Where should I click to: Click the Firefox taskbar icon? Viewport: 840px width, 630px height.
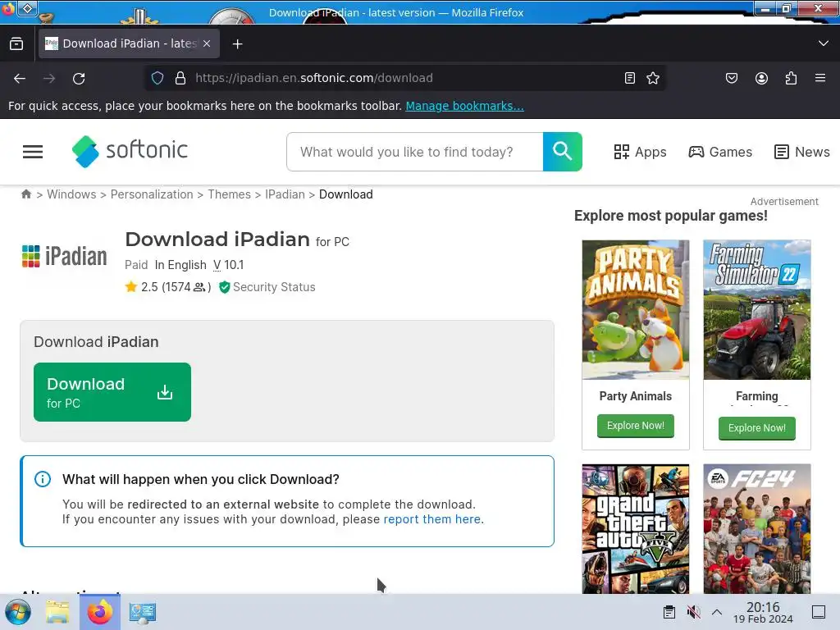[100, 612]
